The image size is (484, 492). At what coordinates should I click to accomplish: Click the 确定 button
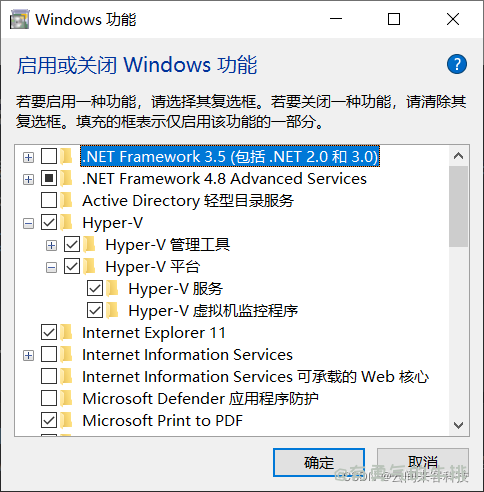click(x=319, y=462)
